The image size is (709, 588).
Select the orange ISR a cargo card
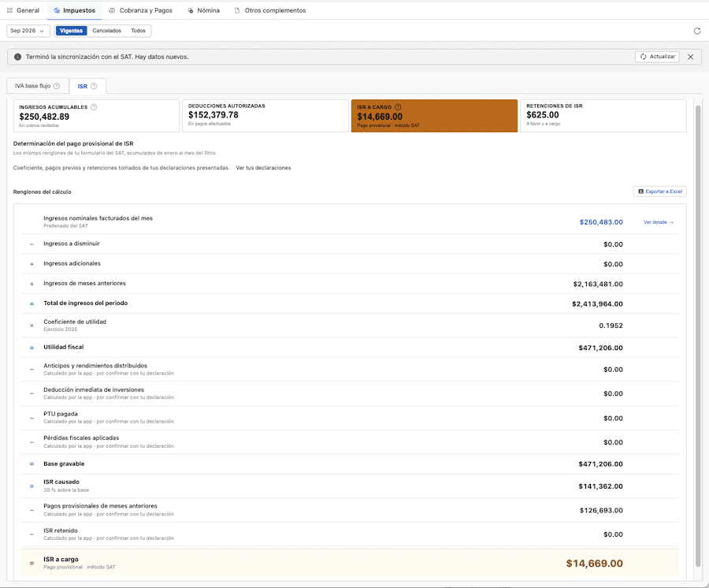434,116
